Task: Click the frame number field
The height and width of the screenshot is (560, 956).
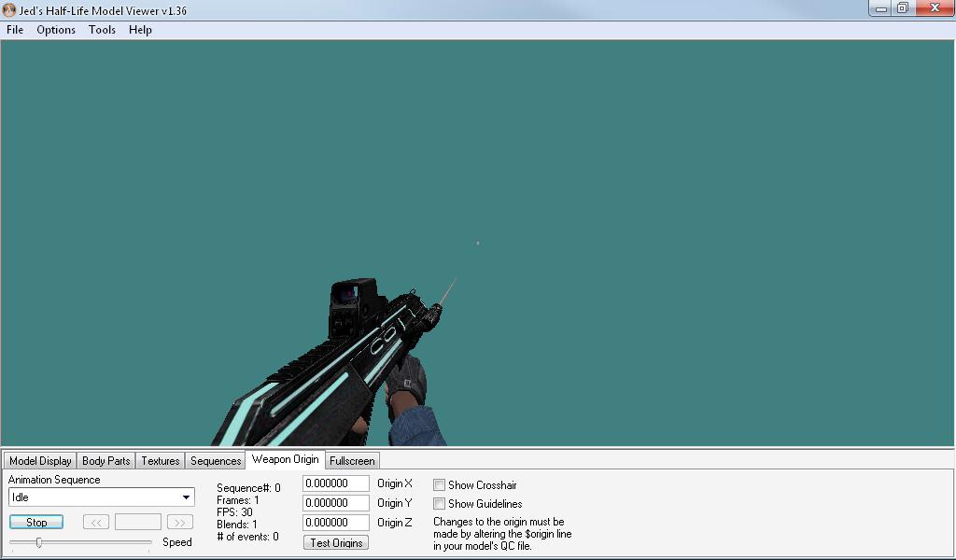Action: tap(138, 523)
